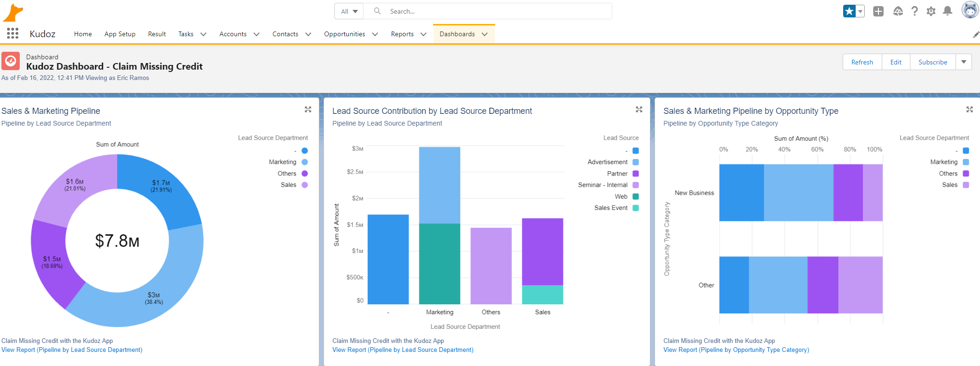The image size is (980, 366).
Task: Open the search scope All dropdown
Action: (349, 11)
